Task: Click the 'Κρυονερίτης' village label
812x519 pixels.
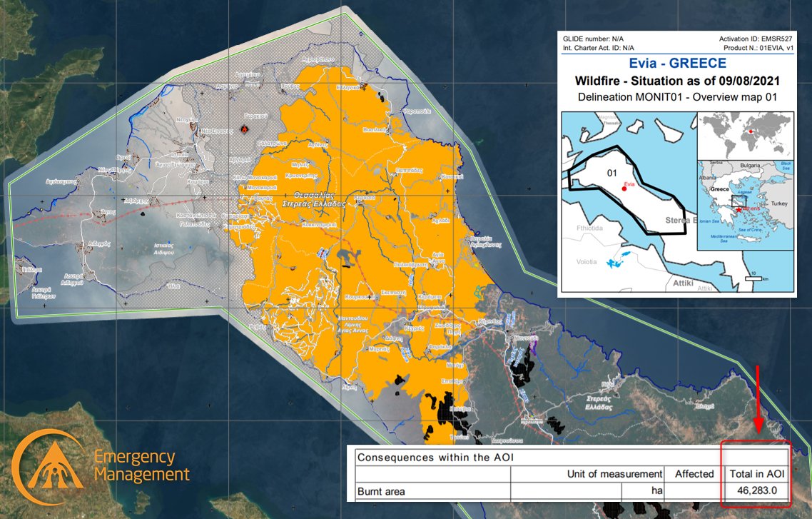Action: (301, 176)
